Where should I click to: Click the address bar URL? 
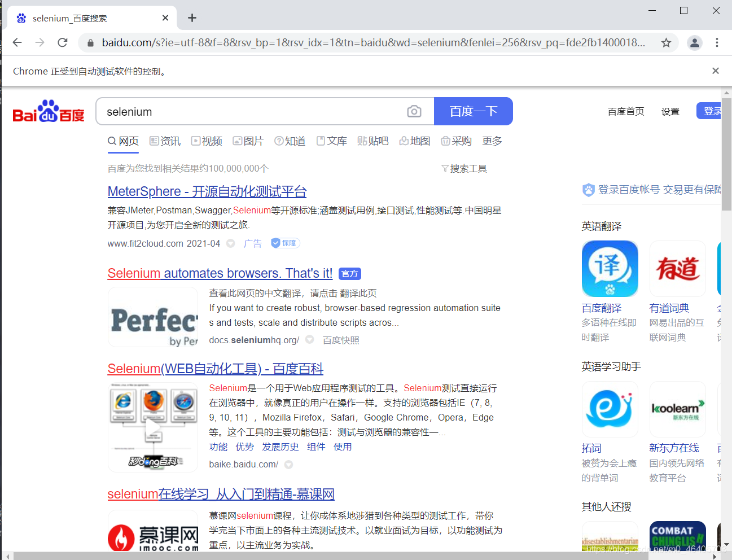tap(372, 42)
